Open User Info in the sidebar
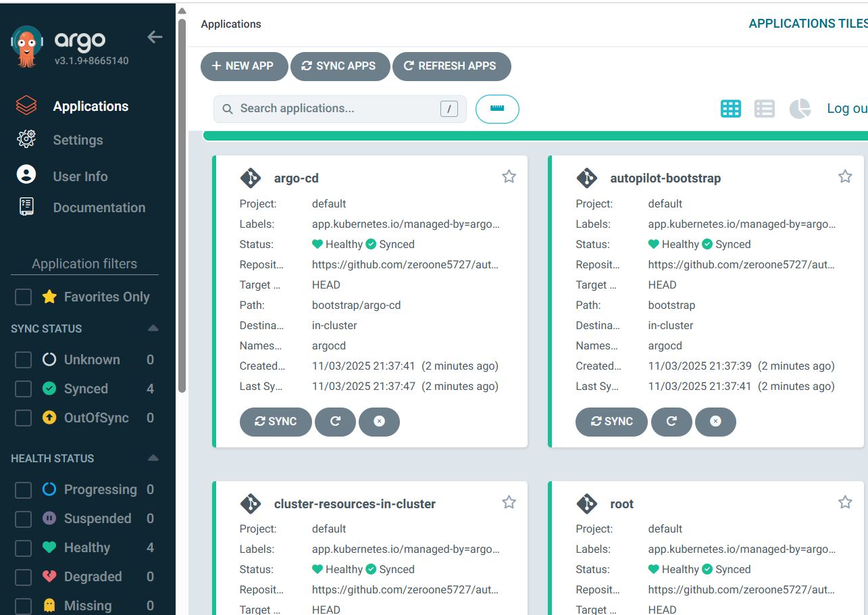 point(80,176)
